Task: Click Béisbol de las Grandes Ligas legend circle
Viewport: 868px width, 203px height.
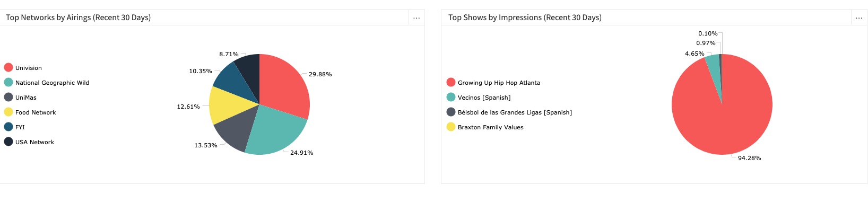Action: (x=451, y=112)
